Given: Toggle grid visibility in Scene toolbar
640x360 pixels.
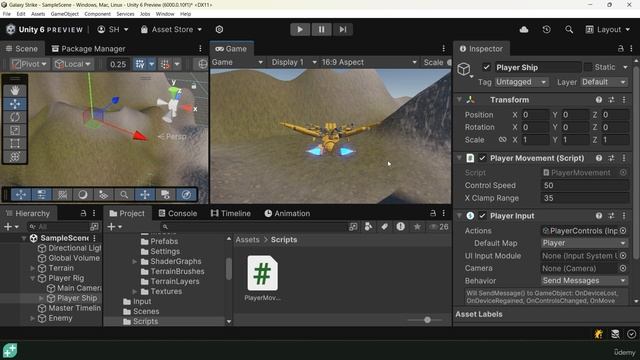Looking at the screenshot, I should coord(140,64).
